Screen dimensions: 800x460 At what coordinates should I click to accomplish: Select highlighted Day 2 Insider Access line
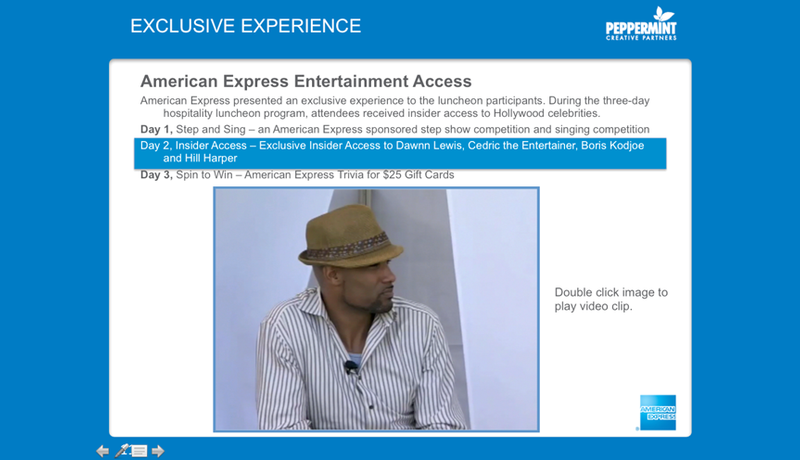tap(400, 152)
